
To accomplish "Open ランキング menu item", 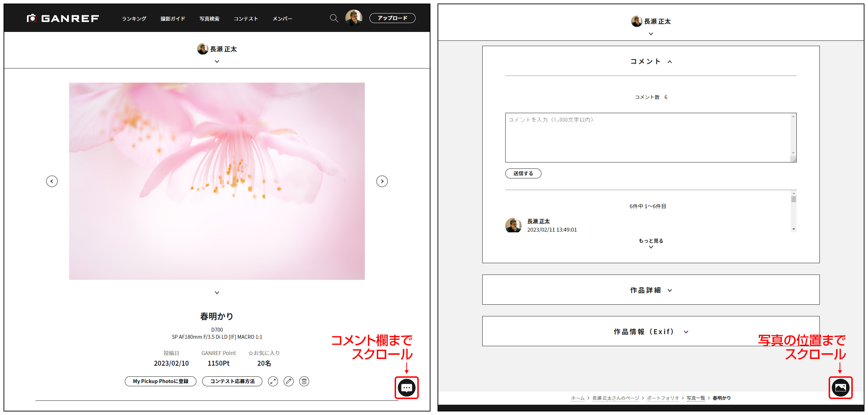I will 134,18.
